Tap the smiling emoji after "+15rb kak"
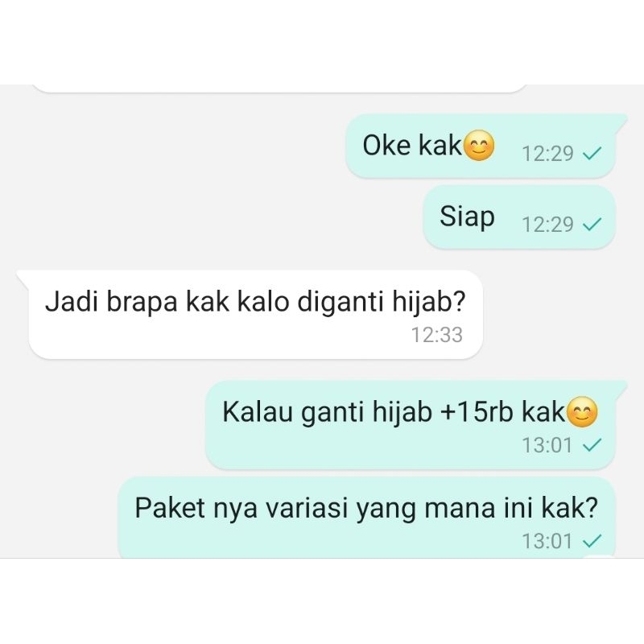Viewport: 644px width, 644px height. click(582, 412)
